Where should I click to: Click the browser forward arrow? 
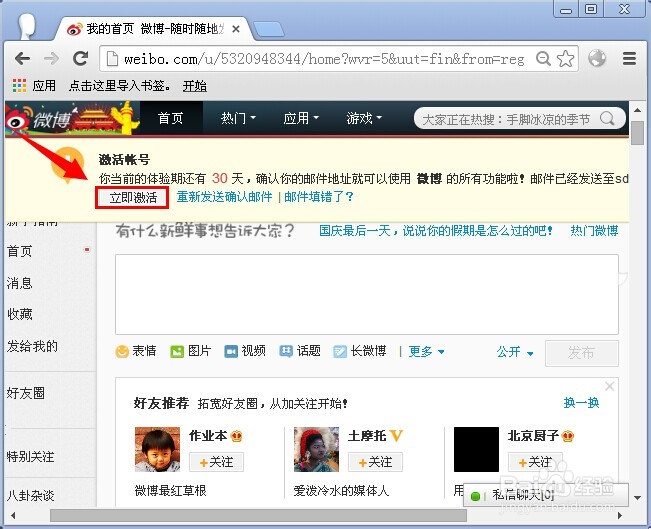[x=51, y=59]
